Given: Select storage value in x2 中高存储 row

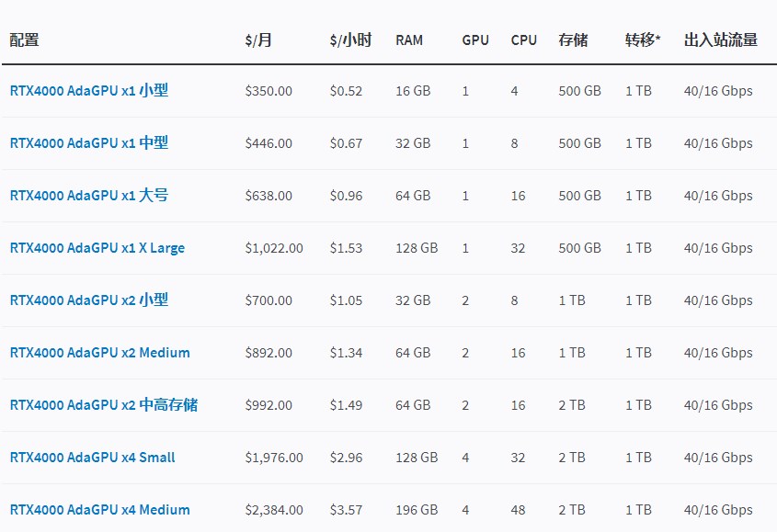Looking at the screenshot, I should coord(572,406).
